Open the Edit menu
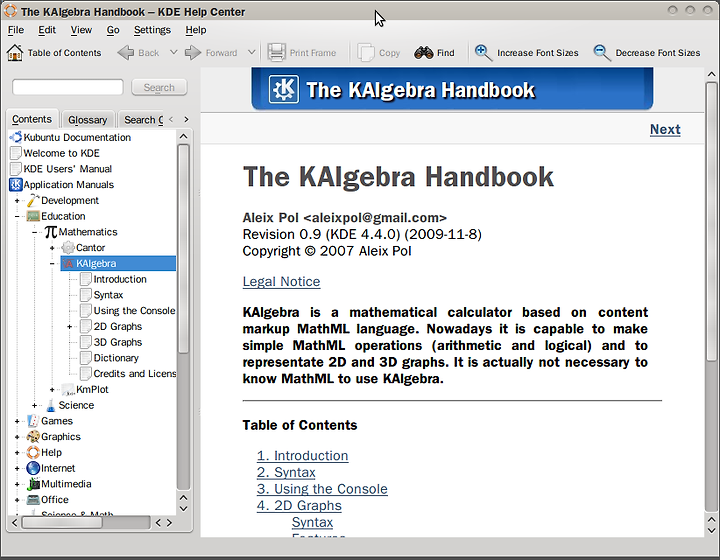The width and height of the screenshot is (720, 560). click(x=47, y=30)
